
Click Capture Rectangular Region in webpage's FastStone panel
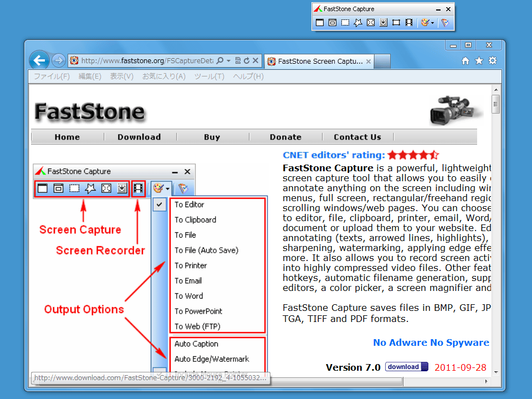click(74, 188)
